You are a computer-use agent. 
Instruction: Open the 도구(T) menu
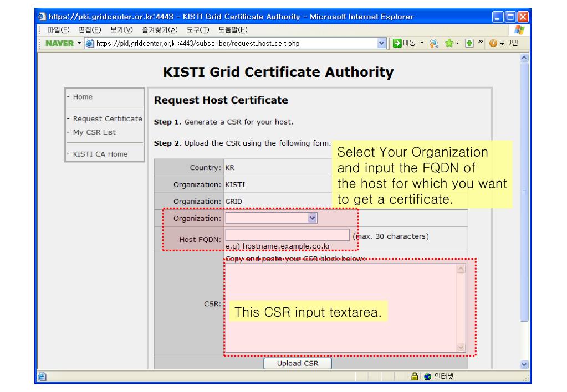click(x=198, y=30)
